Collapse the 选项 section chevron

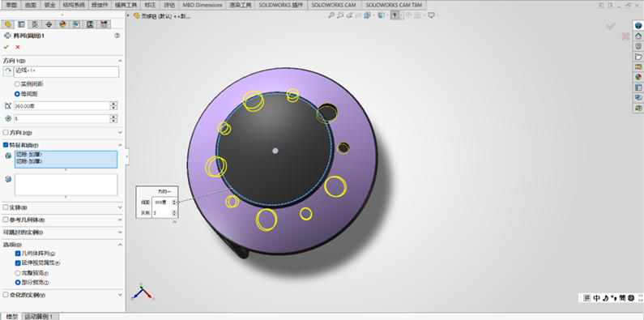click(121, 245)
